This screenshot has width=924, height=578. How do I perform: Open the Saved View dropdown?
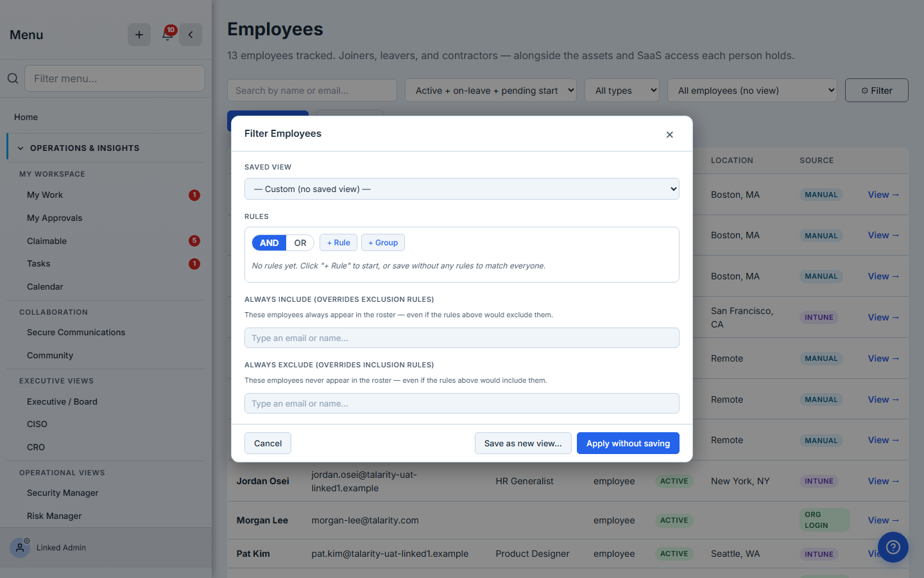(x=462, y=189)
